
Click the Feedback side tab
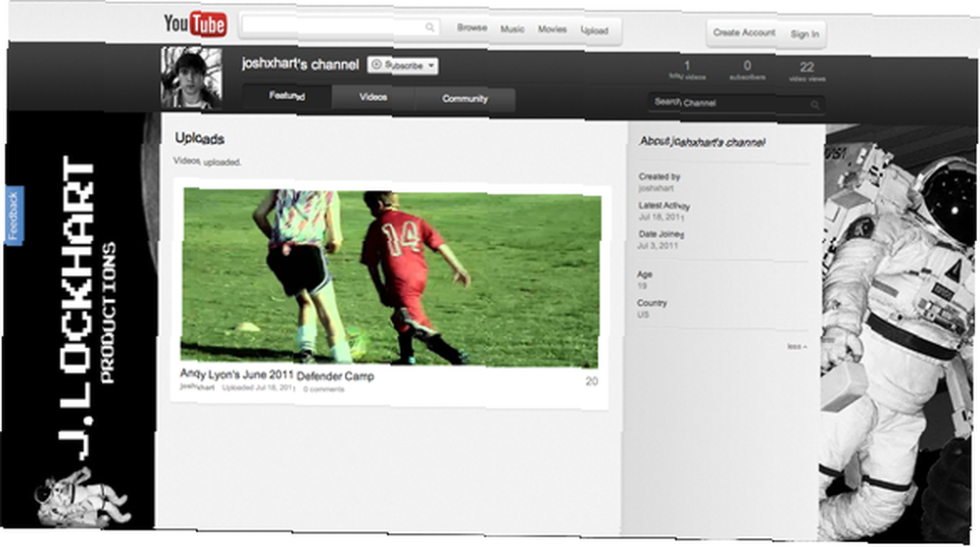(14, 216)
